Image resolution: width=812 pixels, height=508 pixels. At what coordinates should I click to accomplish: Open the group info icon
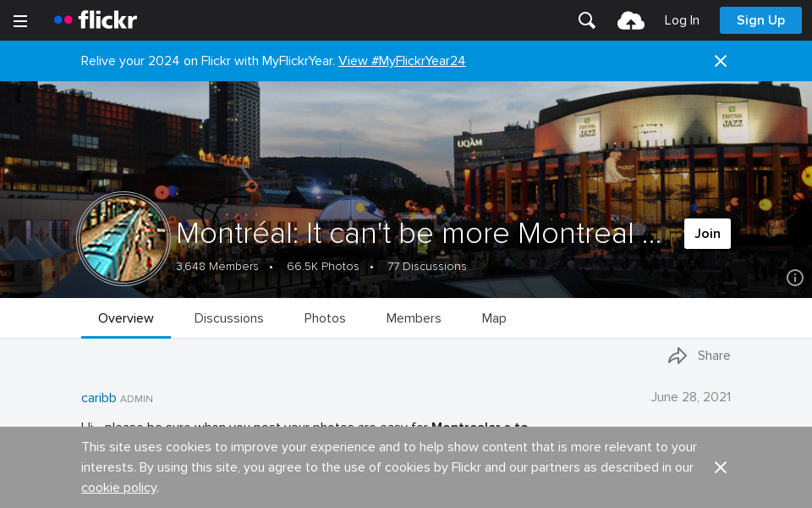click(x=794, y=277)
